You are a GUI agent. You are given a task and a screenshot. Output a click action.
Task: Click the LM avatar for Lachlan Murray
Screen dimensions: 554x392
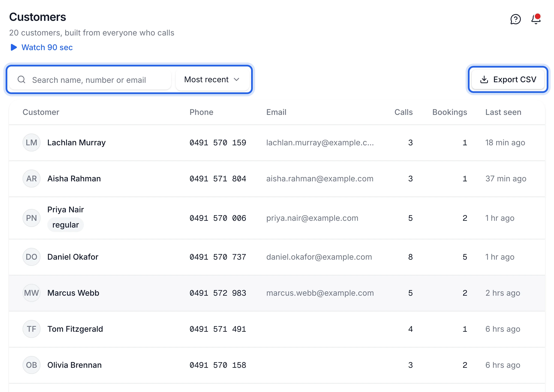[x=31, y=143]
